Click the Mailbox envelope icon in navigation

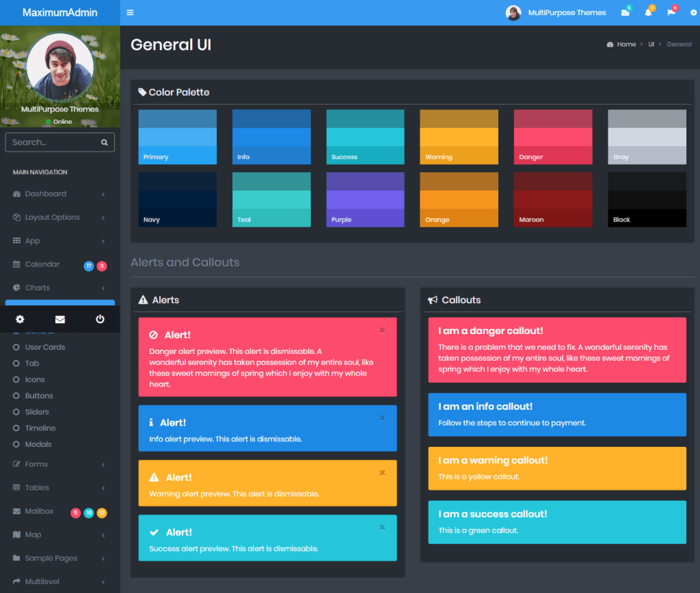tap(16, 511)
